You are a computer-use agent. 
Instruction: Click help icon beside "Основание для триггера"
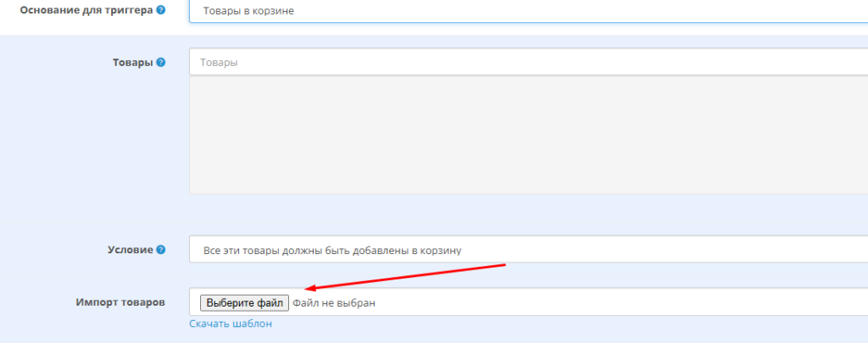(161, 10)
